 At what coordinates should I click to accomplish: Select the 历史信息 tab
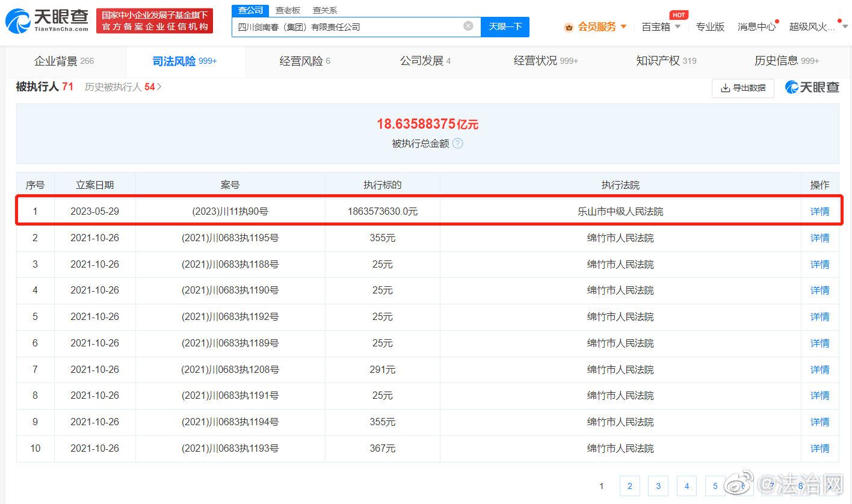pos(786,61)
